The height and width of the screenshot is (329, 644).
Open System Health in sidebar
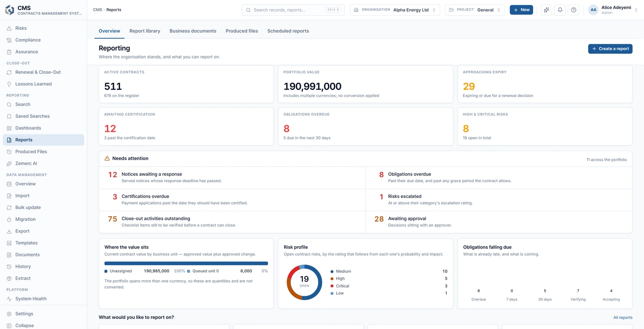tap(43, 299)
